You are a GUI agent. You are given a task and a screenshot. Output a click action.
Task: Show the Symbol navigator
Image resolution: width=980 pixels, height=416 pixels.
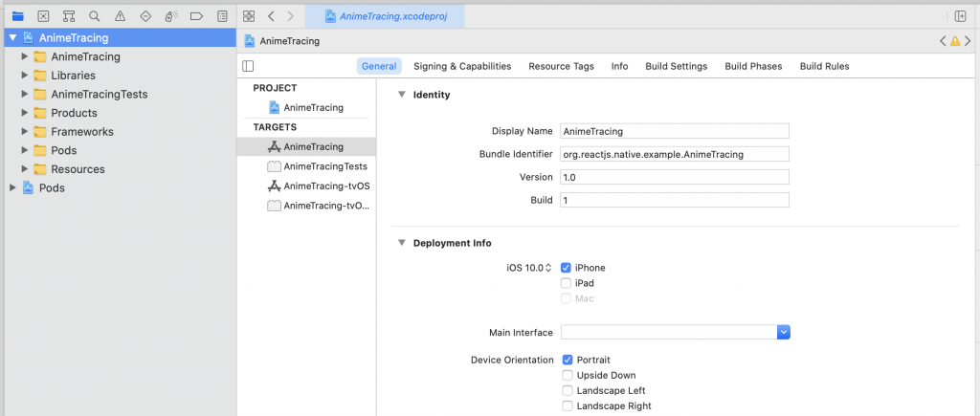click(69, 16)
